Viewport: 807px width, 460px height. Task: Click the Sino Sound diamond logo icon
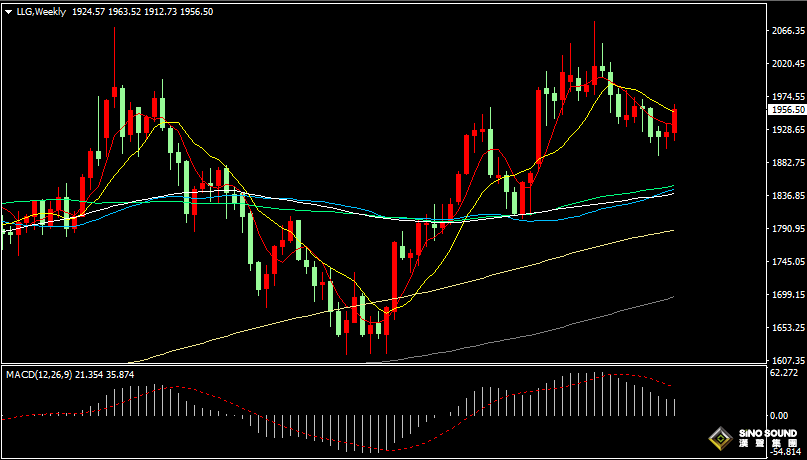(718, 437)
